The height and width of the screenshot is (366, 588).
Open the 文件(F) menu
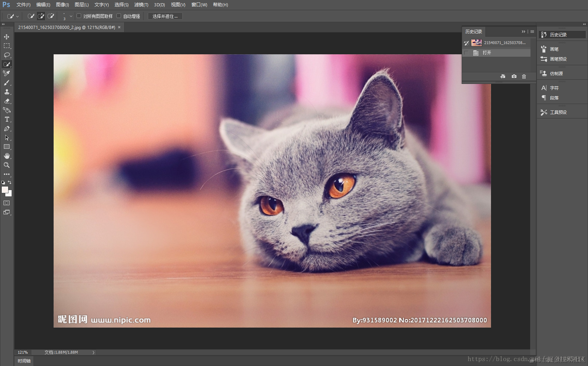[23, 5]
